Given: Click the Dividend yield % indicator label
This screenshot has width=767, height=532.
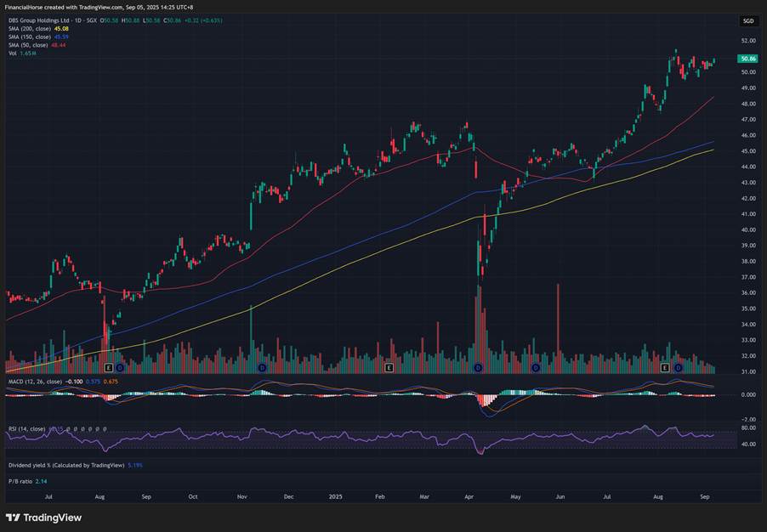Looking at the screenshot, I should click(66, 466).
